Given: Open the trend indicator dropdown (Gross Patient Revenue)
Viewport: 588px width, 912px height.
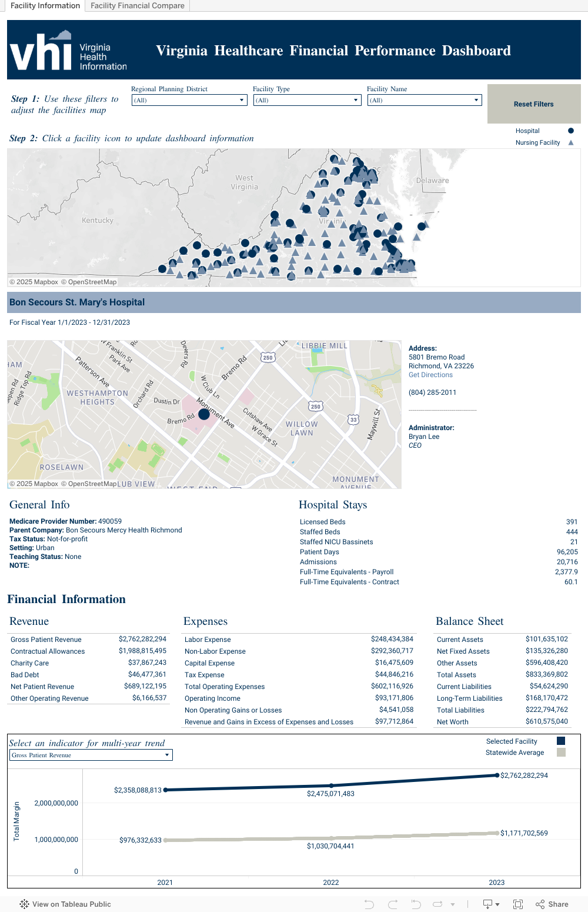Looking at the screenshot, I should point(91,755).
